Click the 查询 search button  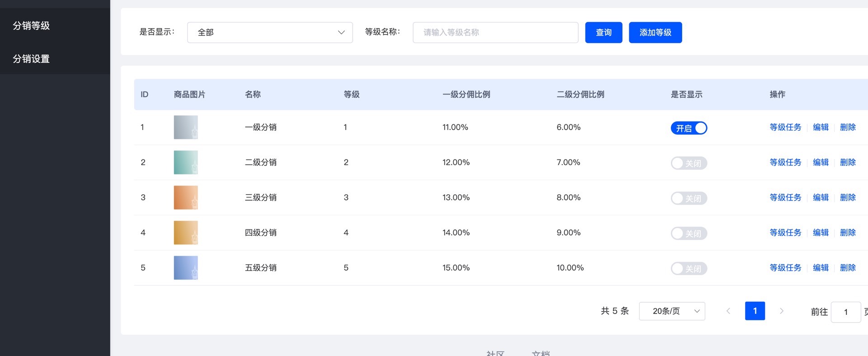coord(604,33)
